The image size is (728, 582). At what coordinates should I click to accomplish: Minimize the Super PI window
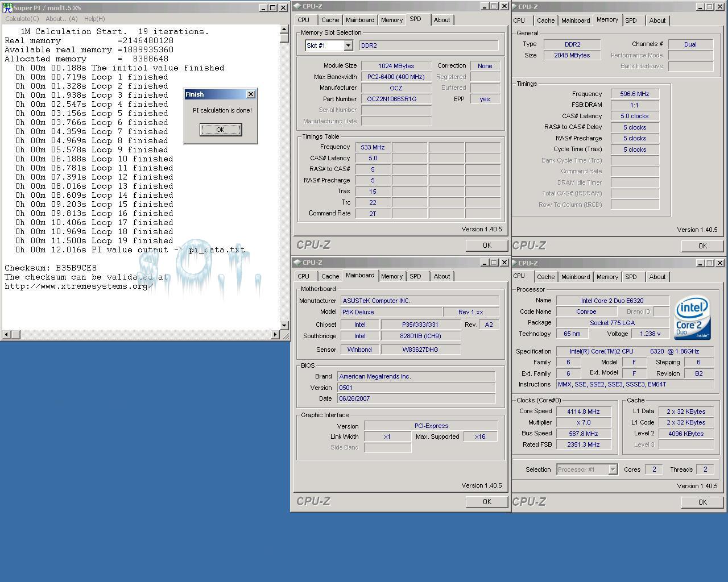(263, 8)
